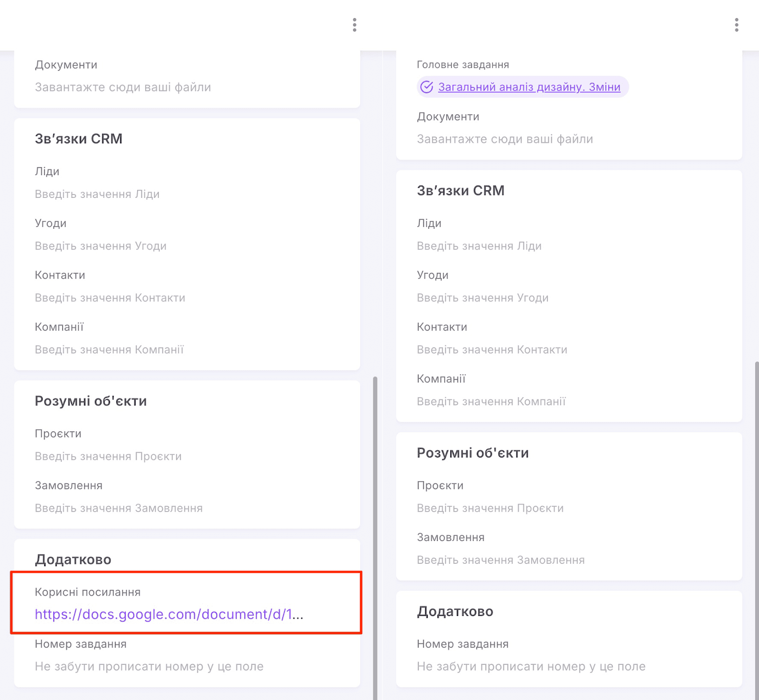Open the Google Docs link under Корисні посилання
The width and height of the screenshot is (759, 700).
(x=169, y=614)
